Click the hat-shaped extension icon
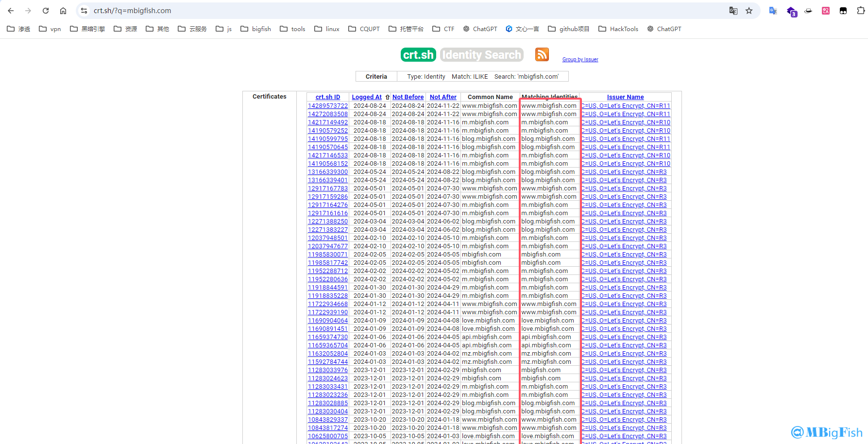 808,11
